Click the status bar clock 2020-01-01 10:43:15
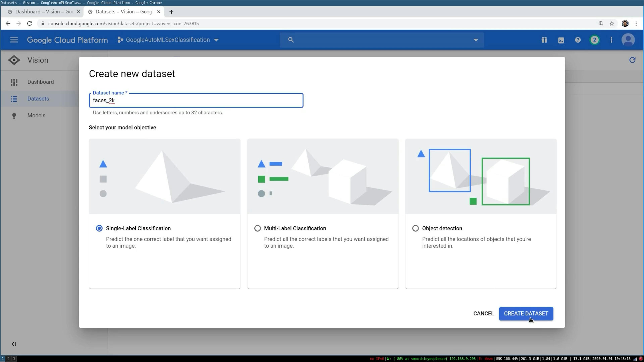The image size is (644, 362). [611, 359]
